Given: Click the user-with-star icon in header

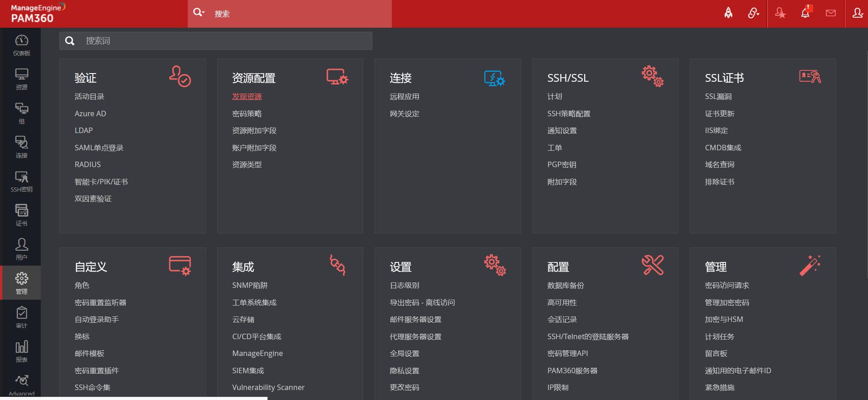Looking at the screenshot, I should tap(780, 13).
